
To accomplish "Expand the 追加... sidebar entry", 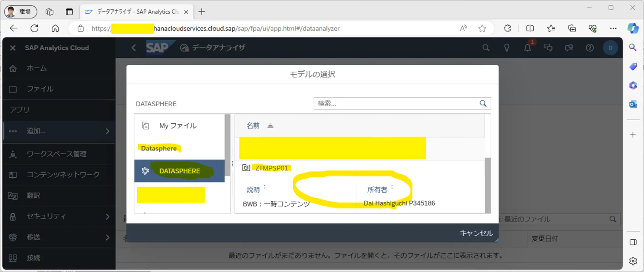I will click(x=59, y=131).
